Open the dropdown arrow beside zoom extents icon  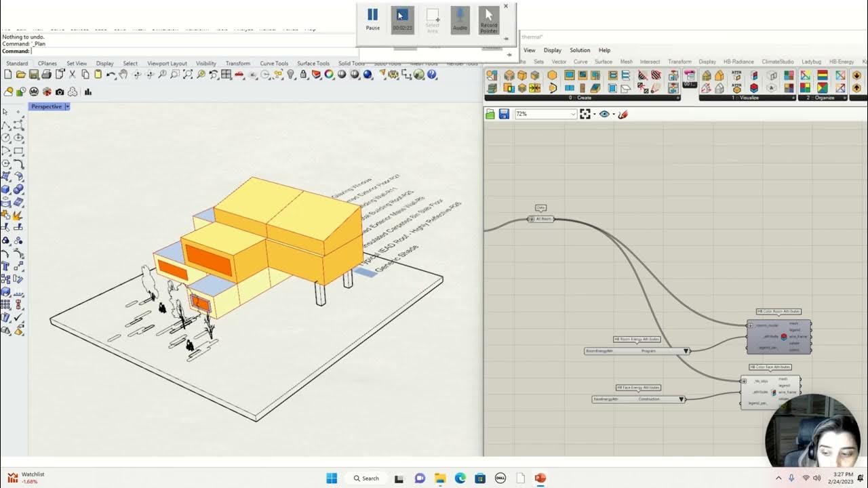click(594, 115)
